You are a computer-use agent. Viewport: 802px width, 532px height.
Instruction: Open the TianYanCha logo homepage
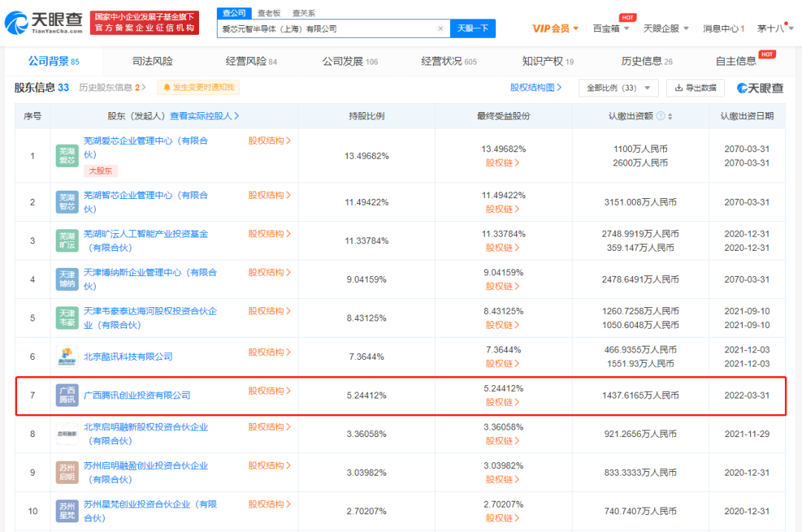tap(44, 22)
